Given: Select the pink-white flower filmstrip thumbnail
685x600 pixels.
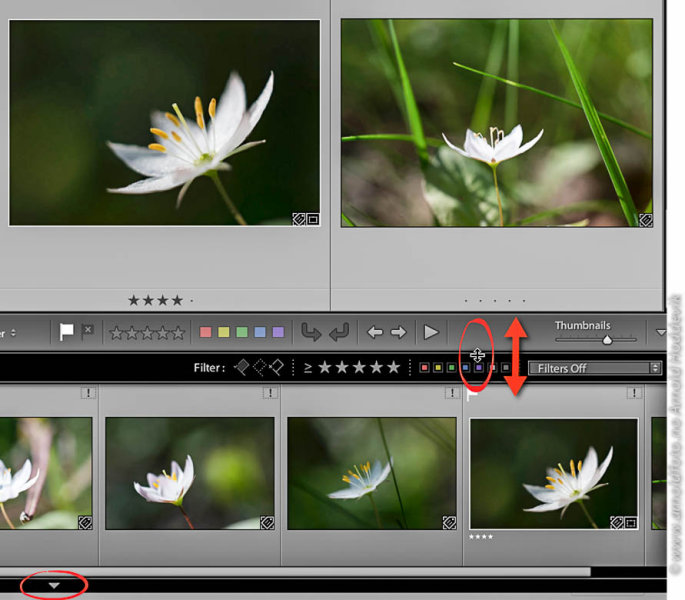Looking at the screenshot, I should [x=190, y=473].
